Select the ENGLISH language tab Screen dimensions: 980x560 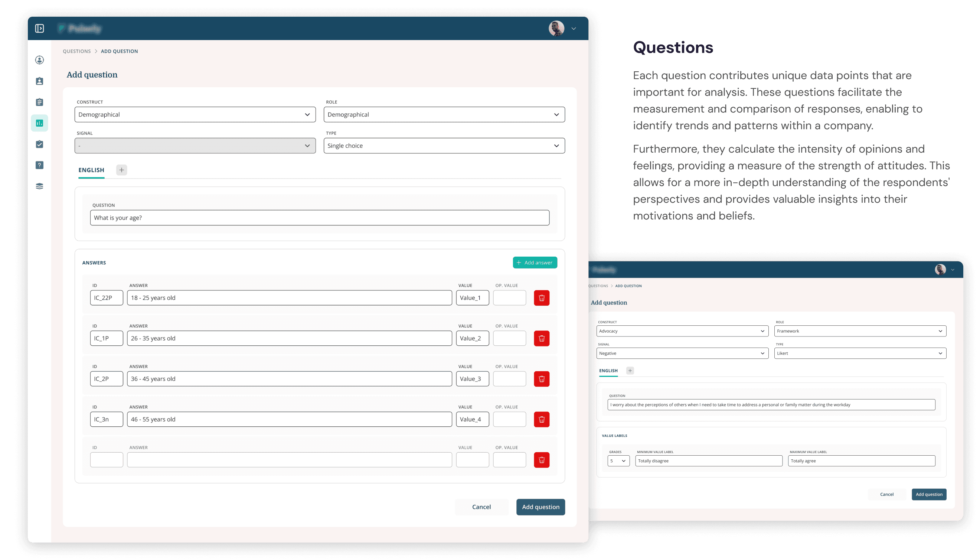(x=91, y=170)
